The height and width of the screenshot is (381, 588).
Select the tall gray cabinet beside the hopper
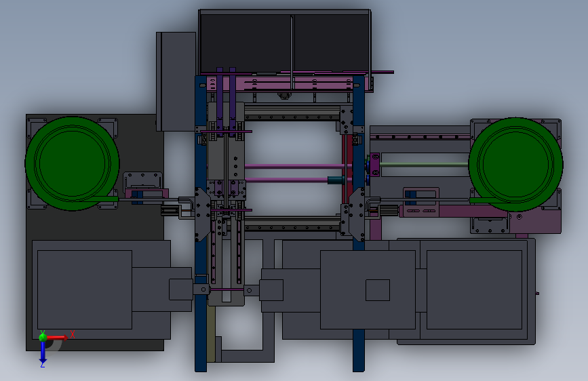click(x=176, y=81)
